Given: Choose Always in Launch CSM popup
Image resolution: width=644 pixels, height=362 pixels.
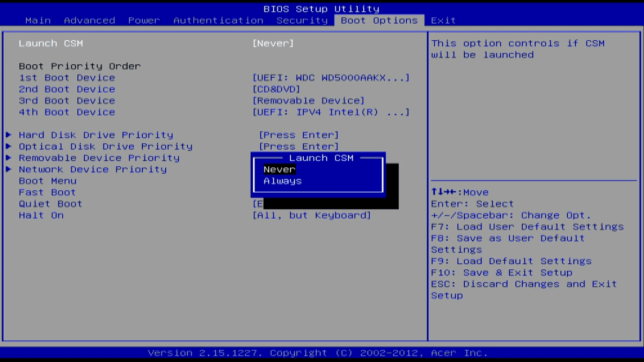Looking at the screenshot, I should [283, 181].
